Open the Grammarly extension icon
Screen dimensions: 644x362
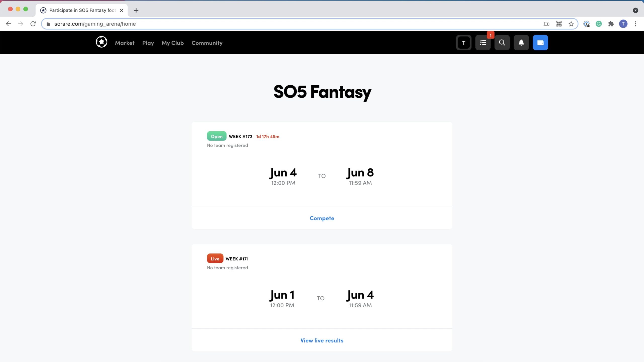pyautogui.click(x=599, y=24)
